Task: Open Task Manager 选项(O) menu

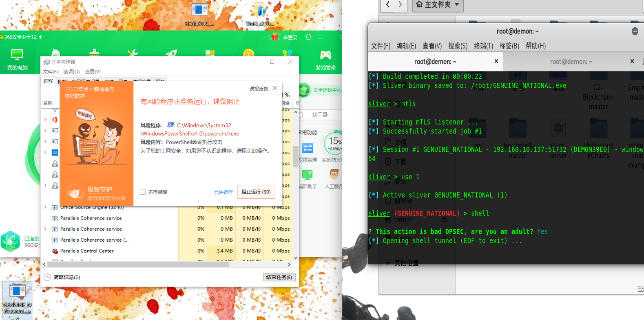Action: pos(71,71)
